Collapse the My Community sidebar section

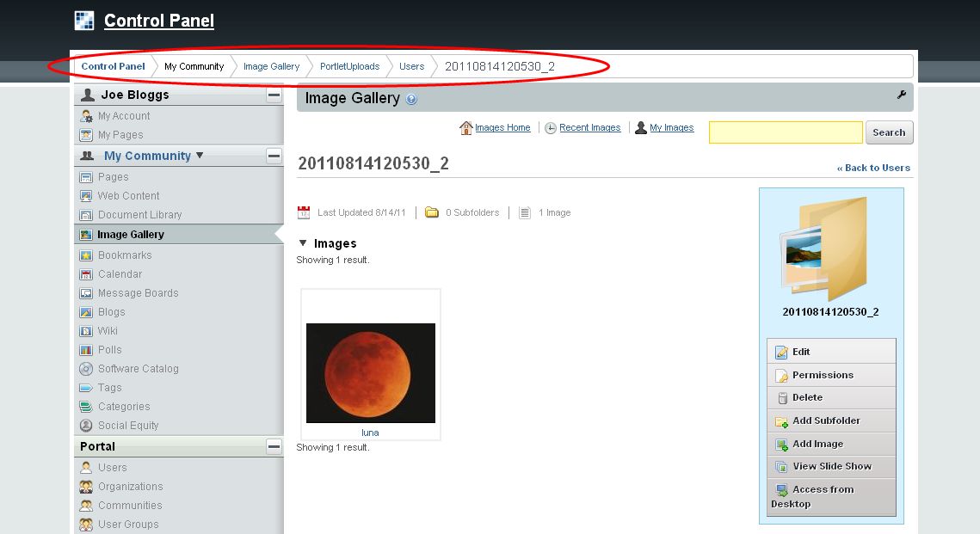(x=274, y=156)
